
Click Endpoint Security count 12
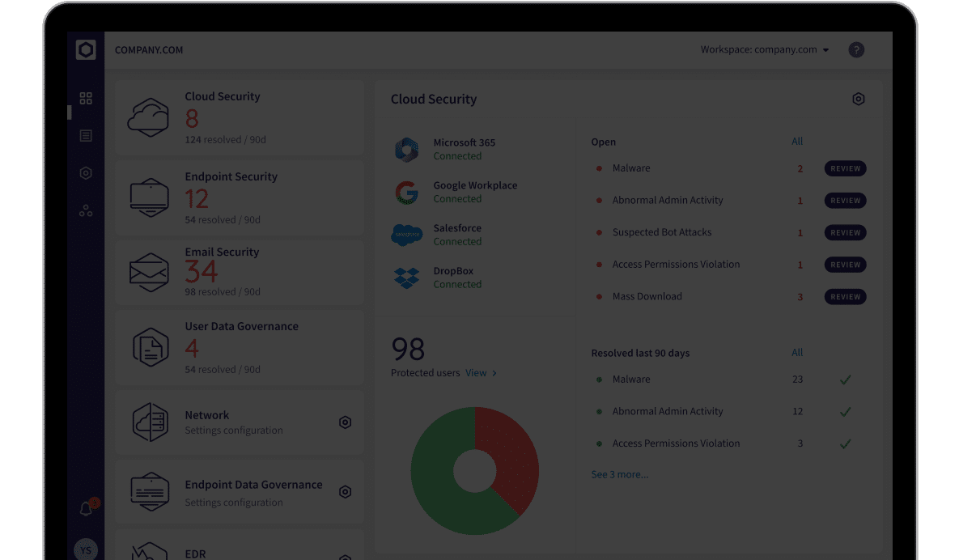click(197, 199)
